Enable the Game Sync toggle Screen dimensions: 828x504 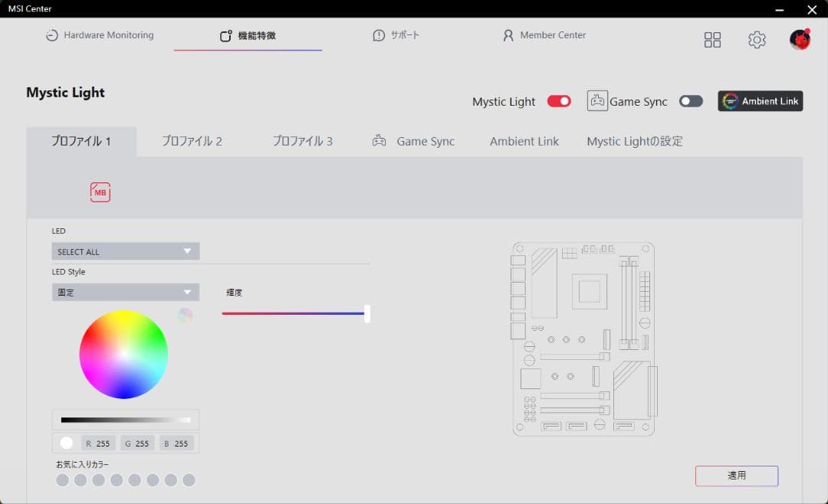[690, 101]
